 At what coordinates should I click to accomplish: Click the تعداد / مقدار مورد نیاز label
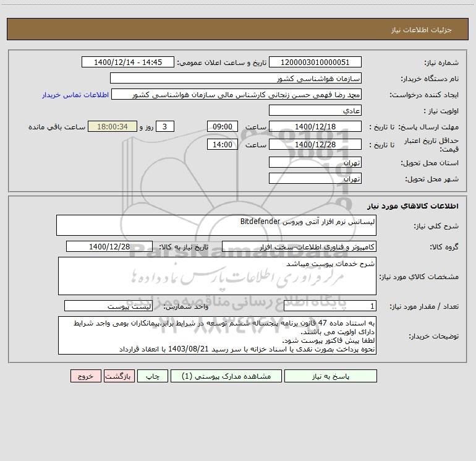tap(424, 307)
